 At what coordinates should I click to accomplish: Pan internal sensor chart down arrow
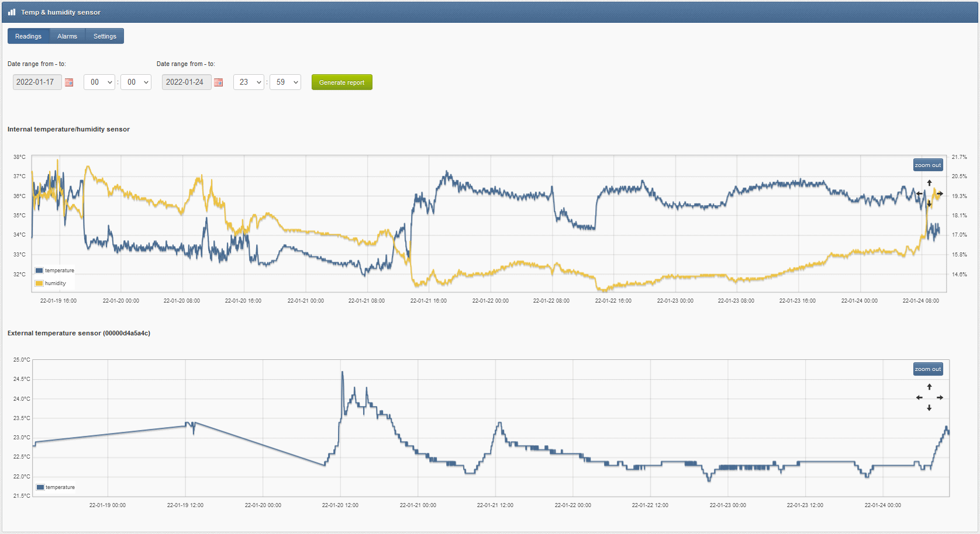[x=929, y=204]
